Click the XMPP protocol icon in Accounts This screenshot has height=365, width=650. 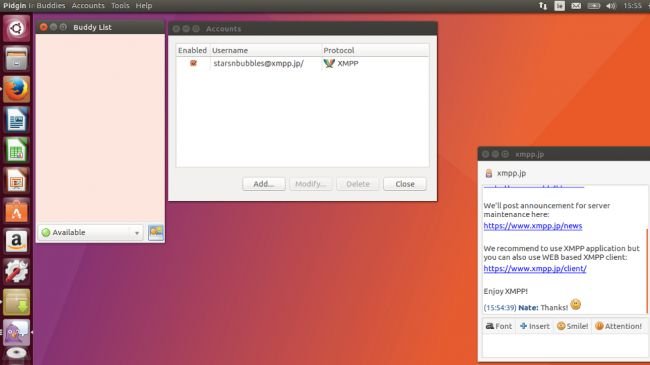329,63
